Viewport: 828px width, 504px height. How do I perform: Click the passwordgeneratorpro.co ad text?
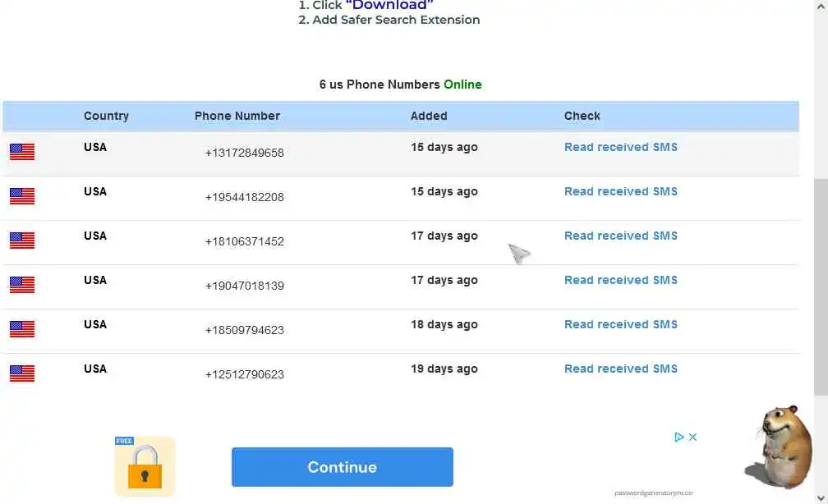pyautogui.click(x=653, y=493)
